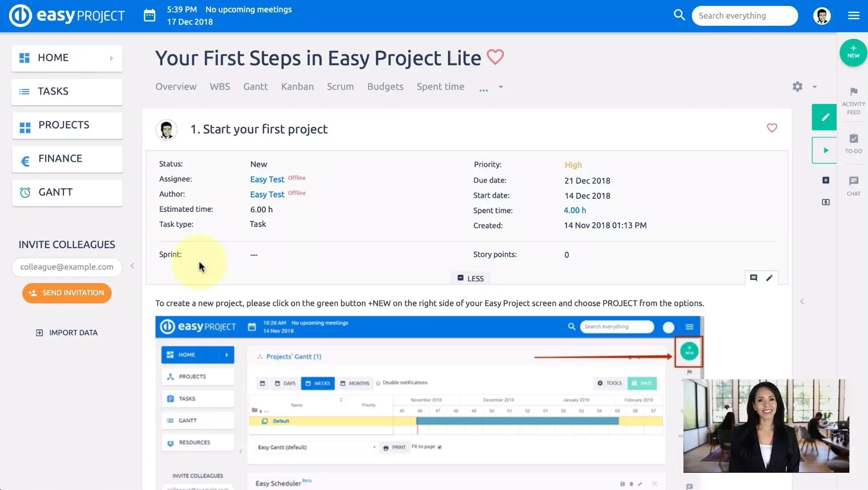Screen dimensions: 868x490
Task: Click the green NEW plus button
Action: click(853, 52)
